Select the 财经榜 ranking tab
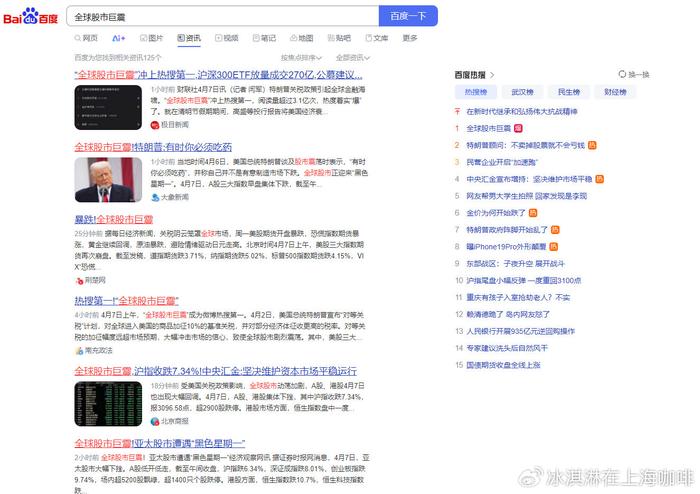 pyautogui.click(x=615, y=92)
